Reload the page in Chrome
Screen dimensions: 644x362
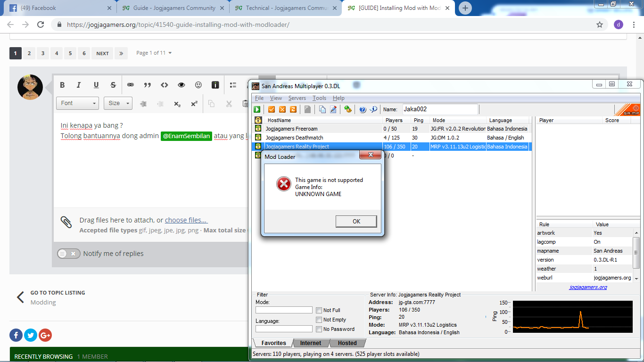(x=41, y=25)
